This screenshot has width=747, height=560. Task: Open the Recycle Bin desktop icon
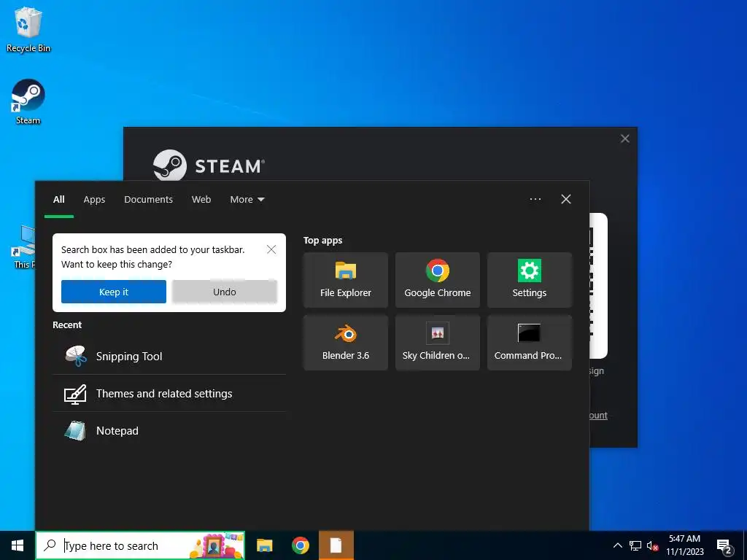[28, 29]
